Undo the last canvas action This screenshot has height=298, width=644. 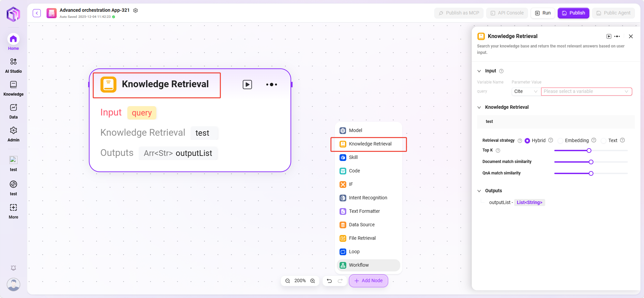[x=329, y=281]
